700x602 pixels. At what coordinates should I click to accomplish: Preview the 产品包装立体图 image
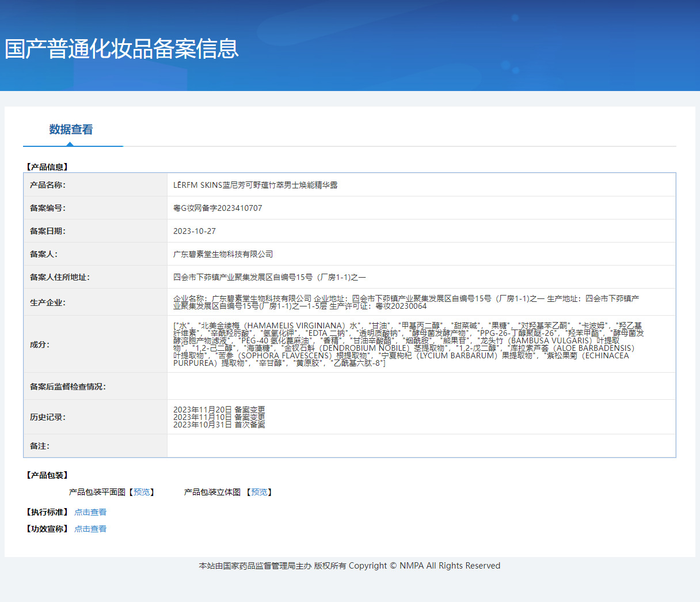coord(259,492)
